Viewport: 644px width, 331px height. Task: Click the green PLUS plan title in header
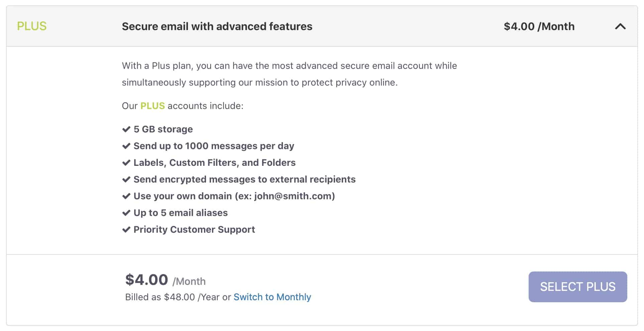point(32,26)
